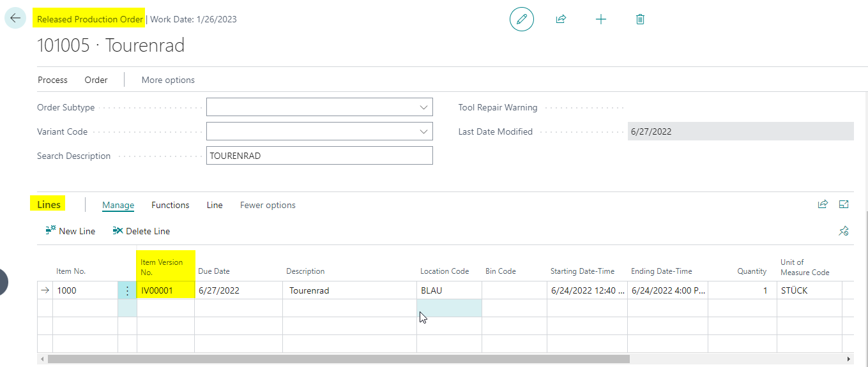Click the share icon in header
This screenshot has height=367, width=868.
pos(561,19)
